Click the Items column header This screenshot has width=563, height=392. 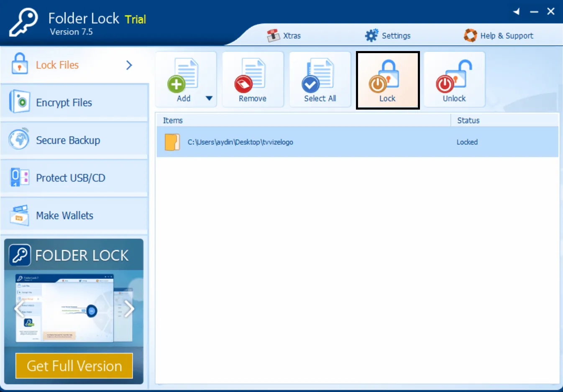(x=173, y=120)
